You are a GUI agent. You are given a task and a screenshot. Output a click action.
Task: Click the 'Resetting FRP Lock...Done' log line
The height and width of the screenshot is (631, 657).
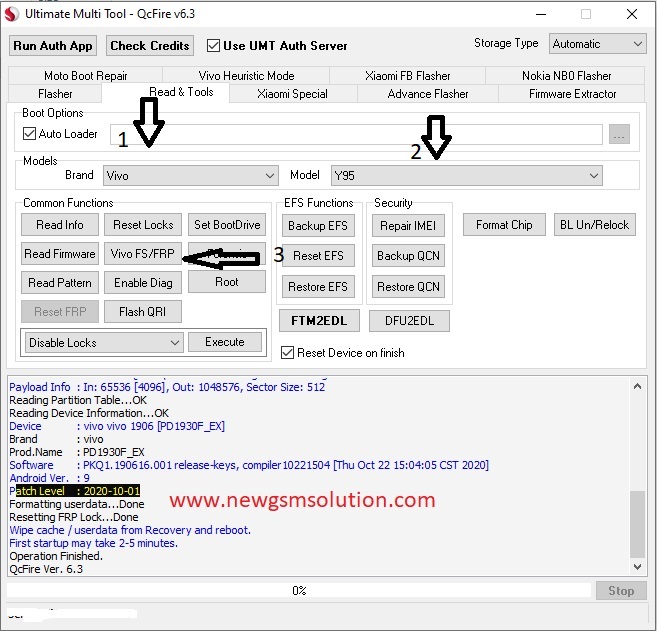74,517
